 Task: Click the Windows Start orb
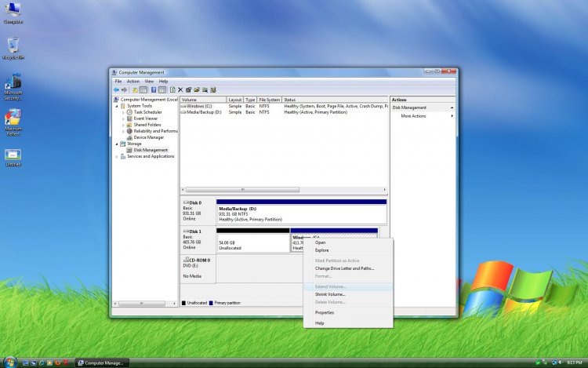[10, 363]
